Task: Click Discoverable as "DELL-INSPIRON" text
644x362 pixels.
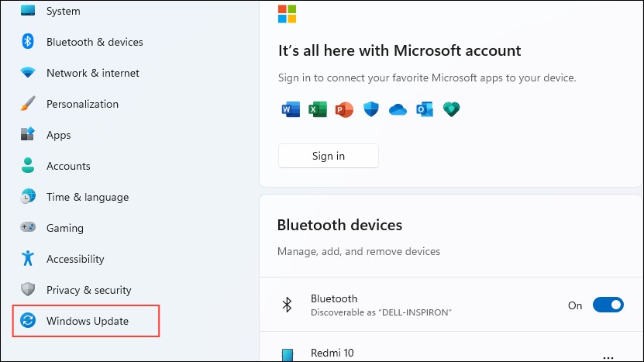Action: point(381,312)
